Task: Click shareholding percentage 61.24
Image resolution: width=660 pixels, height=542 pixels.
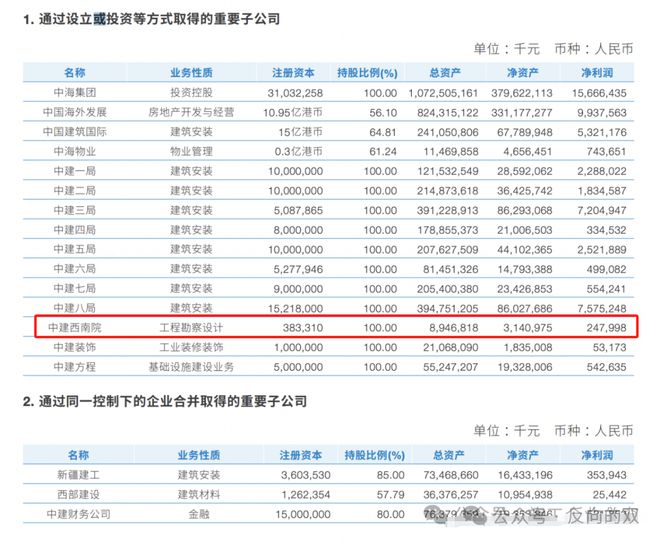Action: [383, 152]
